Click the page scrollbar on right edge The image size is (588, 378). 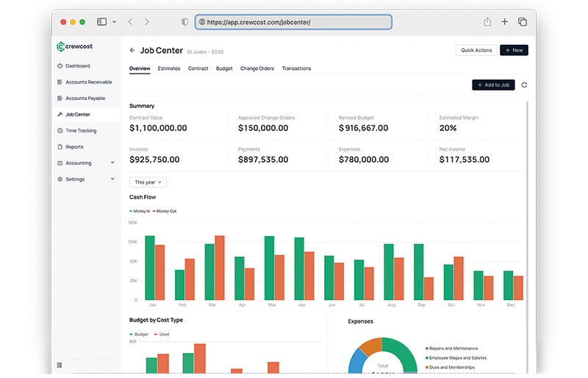pyautogui.click(x=527, y=237)
